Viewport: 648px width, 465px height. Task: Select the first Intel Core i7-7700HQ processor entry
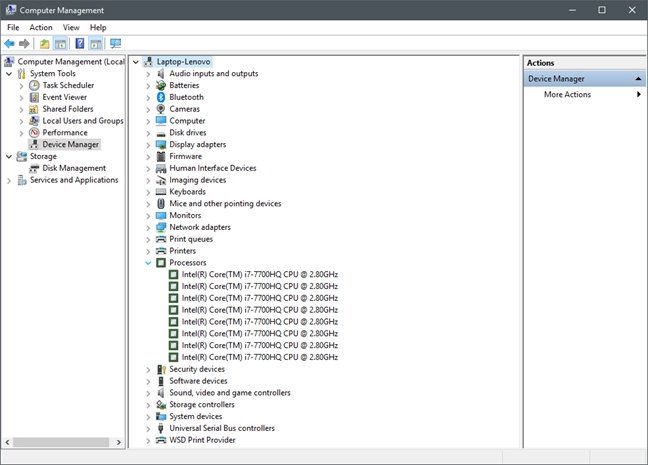pos(260,275)
